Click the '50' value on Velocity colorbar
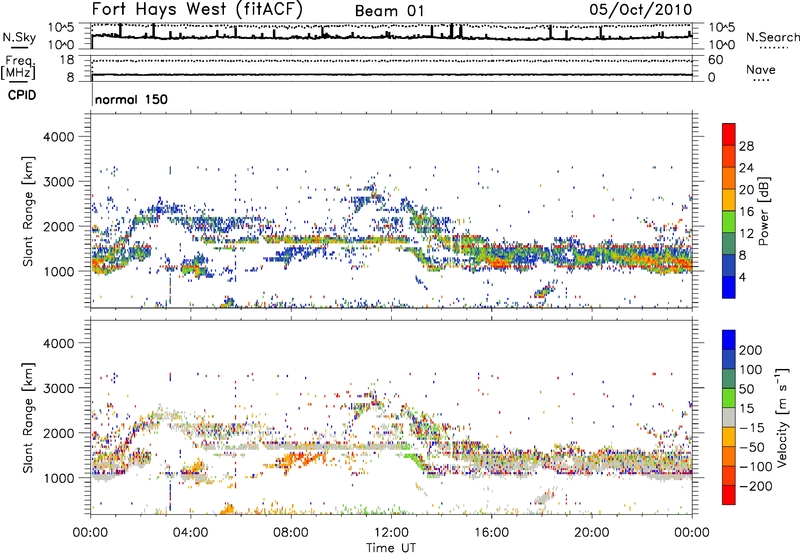Screen dimensions: 800x554 [x=746, y=389]
